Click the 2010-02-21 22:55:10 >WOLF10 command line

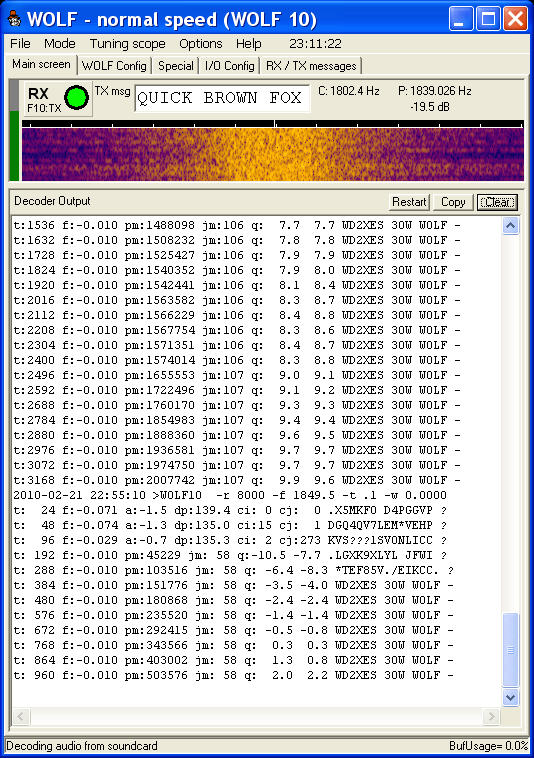[230, 495]
